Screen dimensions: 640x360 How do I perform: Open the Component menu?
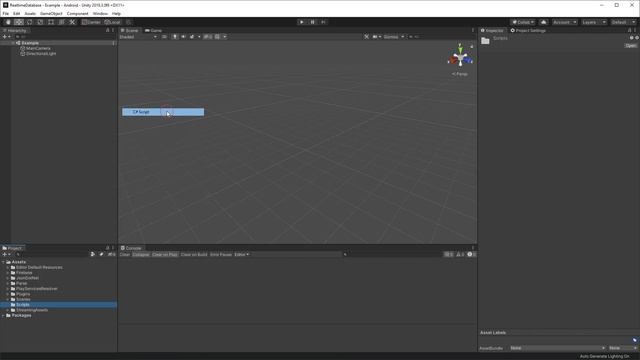77,13
